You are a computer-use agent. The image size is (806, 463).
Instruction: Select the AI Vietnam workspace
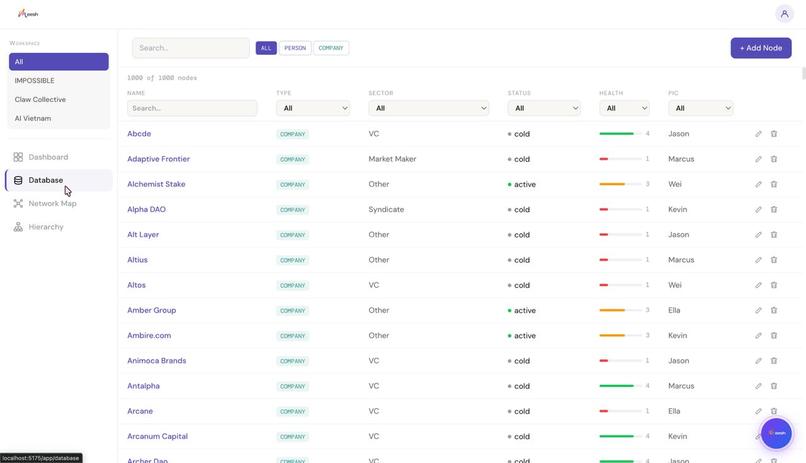(59, 118)
